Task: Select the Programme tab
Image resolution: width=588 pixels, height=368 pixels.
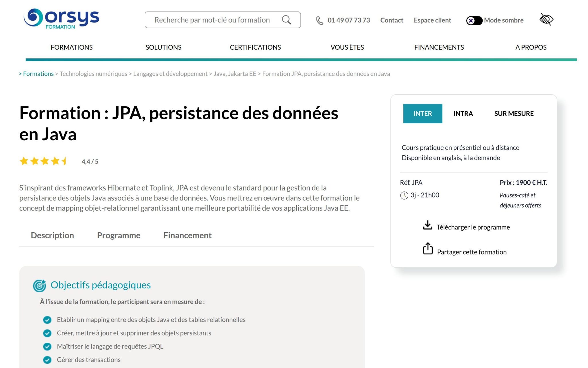Action: point(119,235)
